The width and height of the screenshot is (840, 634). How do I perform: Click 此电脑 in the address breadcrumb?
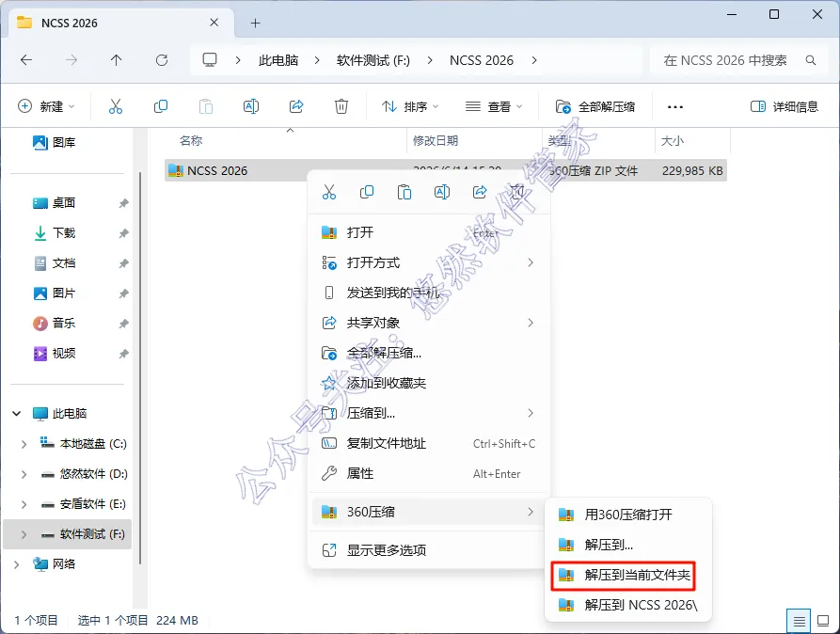coord(278,60)
